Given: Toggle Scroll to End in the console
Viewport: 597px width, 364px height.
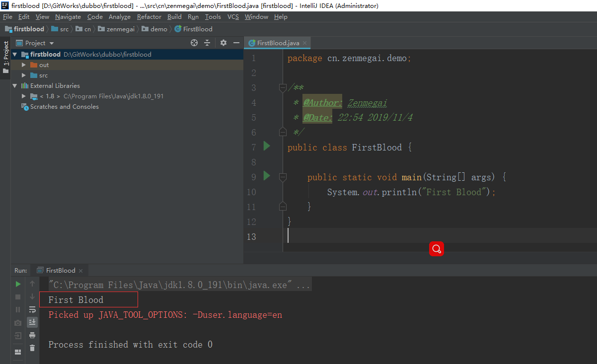Looking at the screenshot, I should click(32, 322).
